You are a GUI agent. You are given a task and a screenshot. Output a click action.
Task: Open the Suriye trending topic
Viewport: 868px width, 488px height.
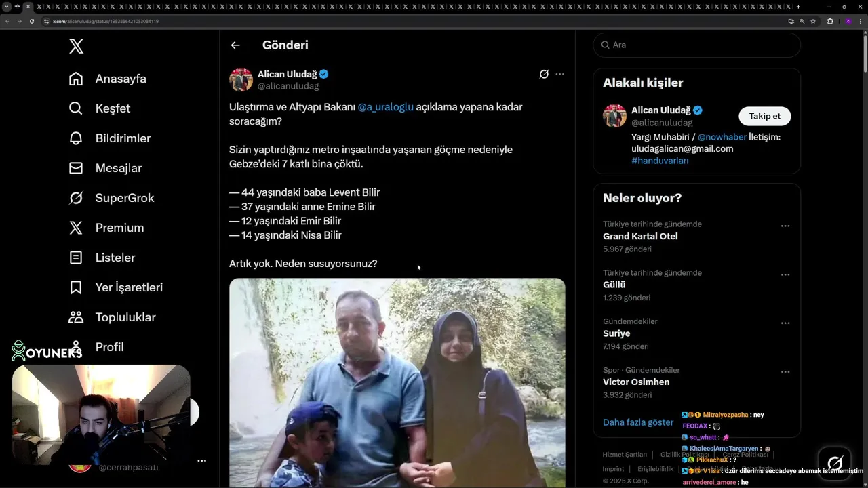coord(616,333)
